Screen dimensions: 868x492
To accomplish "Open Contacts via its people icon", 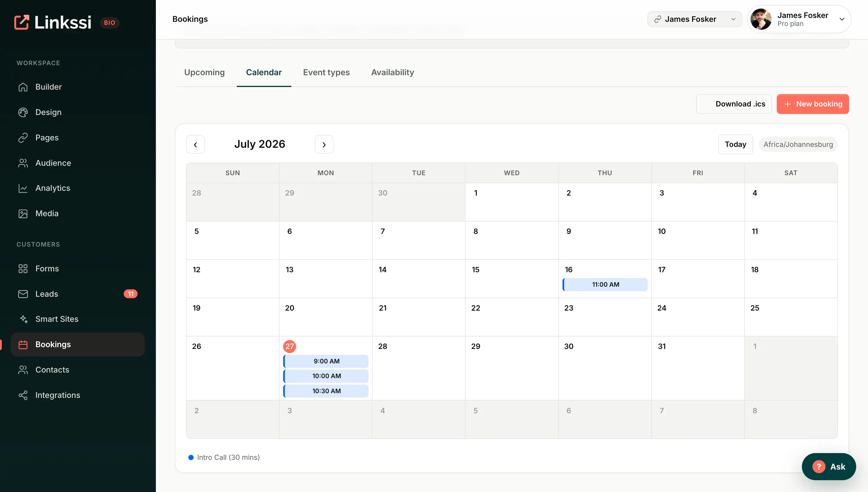I will tap(23, 370).
